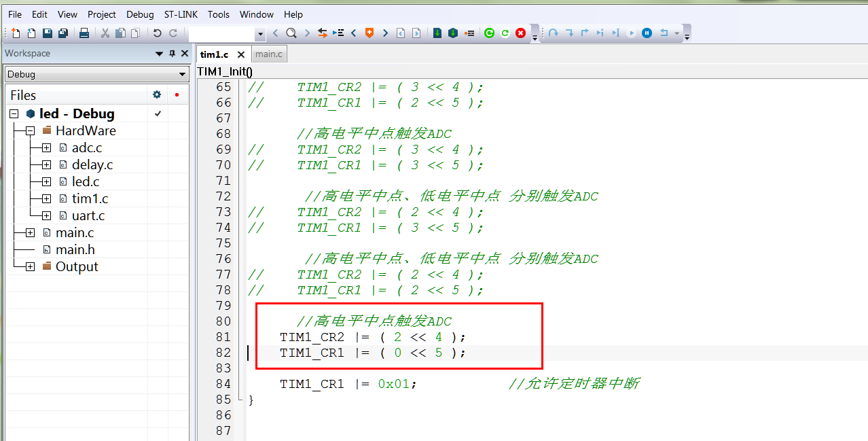Viewport: 868px width, 441px height.
Task: Select adc.c in the workspace tree
Action: click(x=86, y=147)
